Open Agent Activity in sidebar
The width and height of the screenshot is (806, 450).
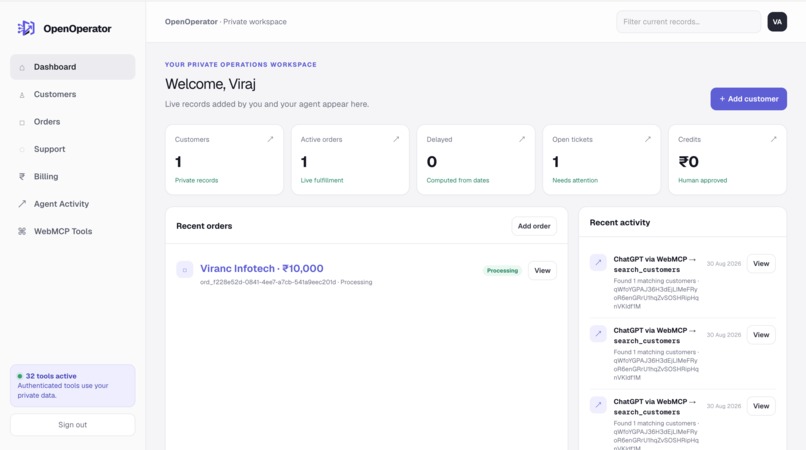[x=72, y=204]
